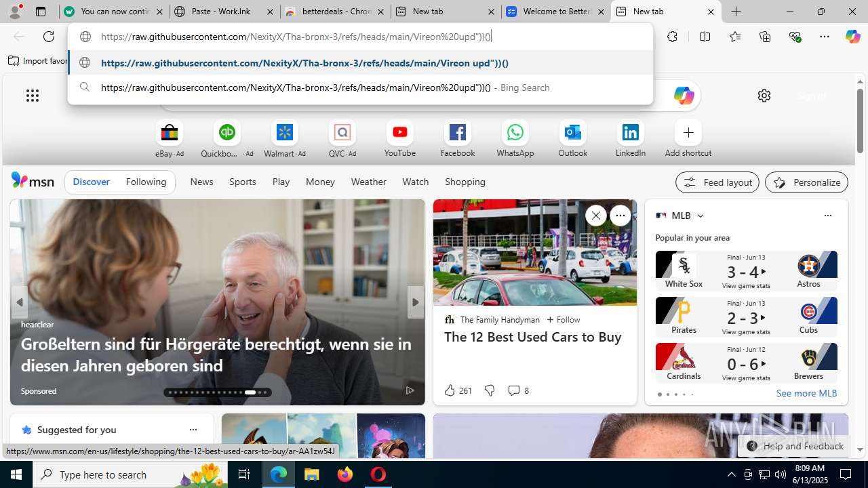Click the Windows Start button

16,474
